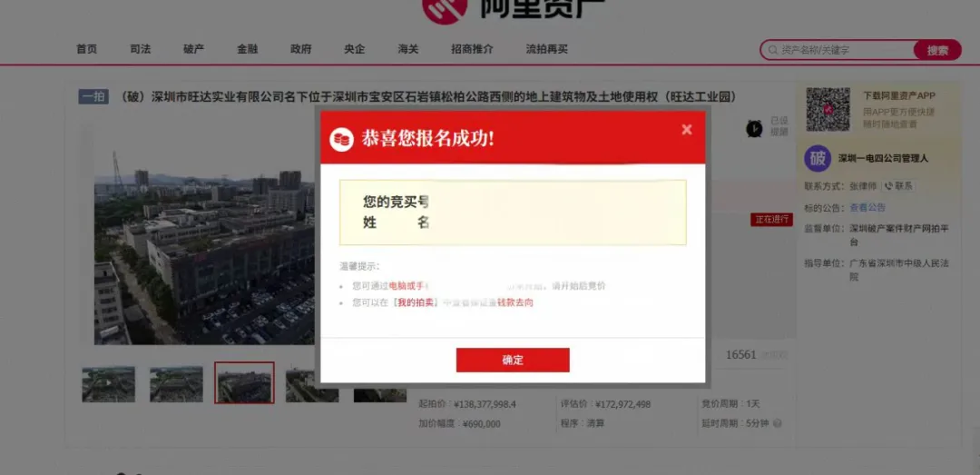Image resolution: width=980 pixels, height=475 pixels.
Task: Click the 起拍价 ¥138,377,998.4 value
Action: (485, 404)
